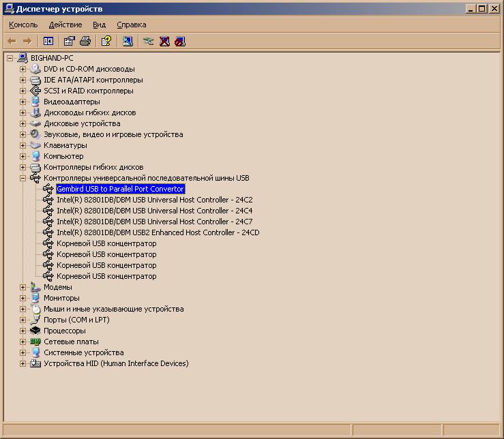Expand the Видеоадаптеры category
This screenshot has height=439, width=504.
(x=23, y=102)
